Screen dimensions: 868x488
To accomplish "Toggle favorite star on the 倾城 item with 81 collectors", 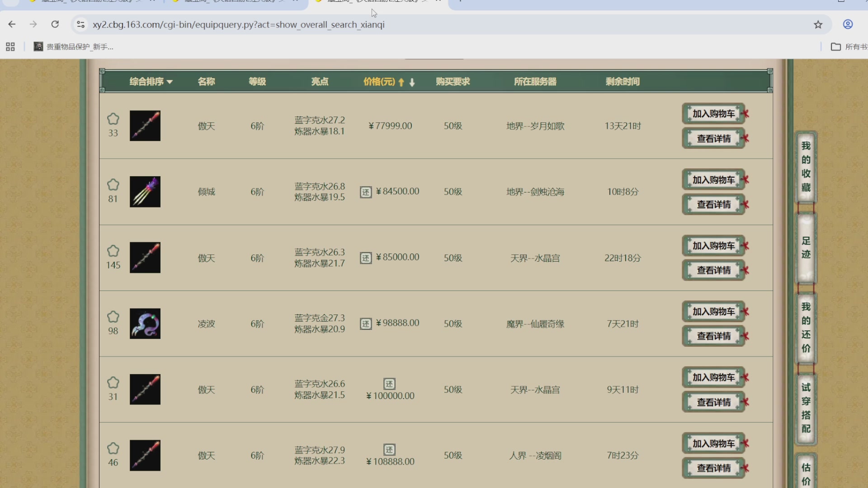I will pos(113,184).
